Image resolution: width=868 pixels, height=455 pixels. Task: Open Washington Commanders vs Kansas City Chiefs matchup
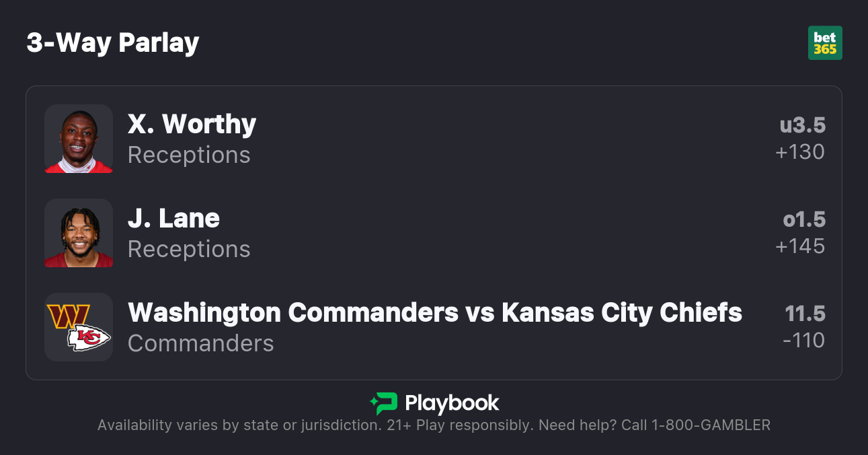click(434, 313)
